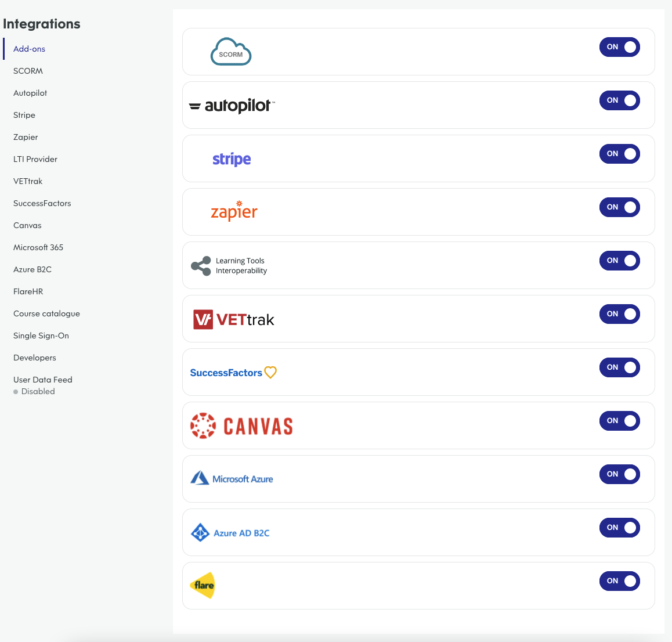This screenshot has height=642, width=672.
Task: Click the VETtrak logo
Action: pos(233,319)
